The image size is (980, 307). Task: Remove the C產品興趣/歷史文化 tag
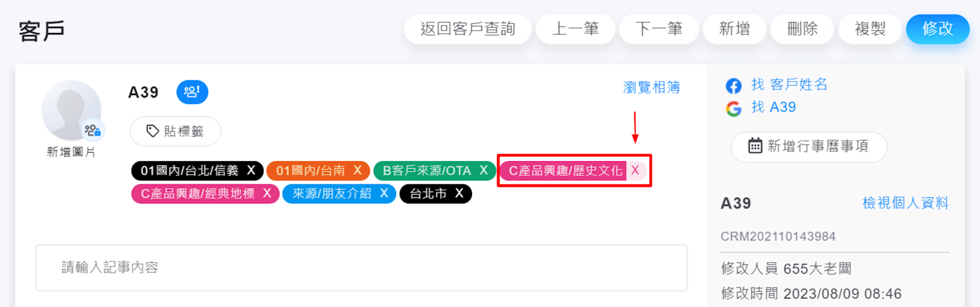pos(635,170)
